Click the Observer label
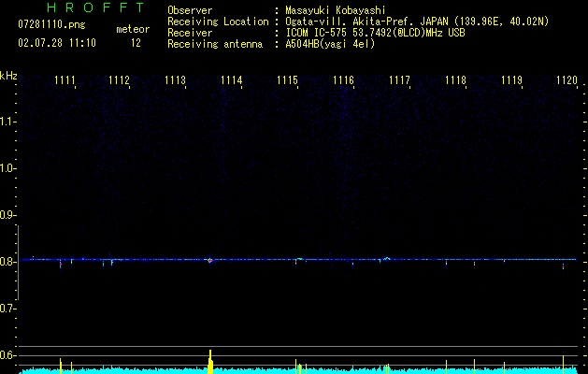588x374 pixels. point(190,10)
